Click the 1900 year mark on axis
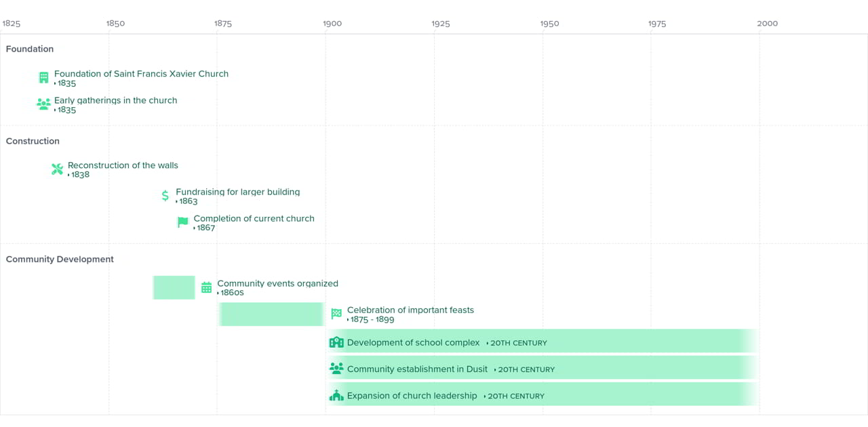 click(332, 24)
